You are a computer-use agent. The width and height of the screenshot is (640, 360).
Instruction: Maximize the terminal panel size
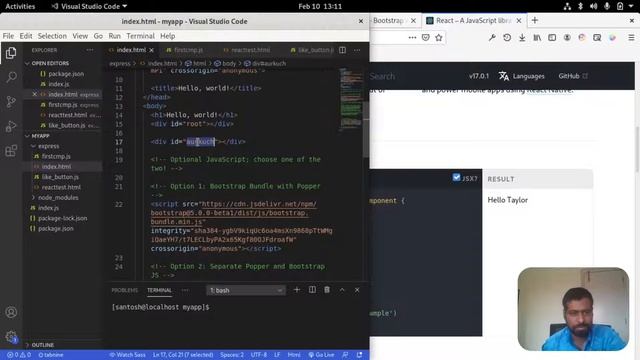tap(342, 290)
